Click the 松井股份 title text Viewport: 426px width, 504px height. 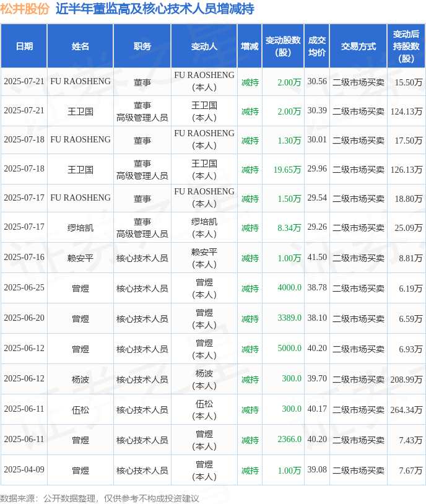click(25, 9)
